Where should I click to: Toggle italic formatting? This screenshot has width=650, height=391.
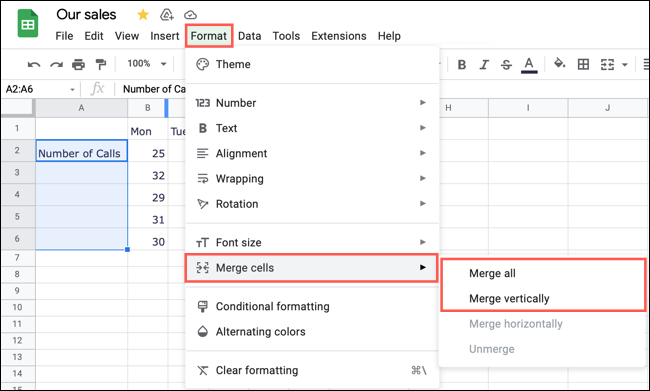[484, 65]
